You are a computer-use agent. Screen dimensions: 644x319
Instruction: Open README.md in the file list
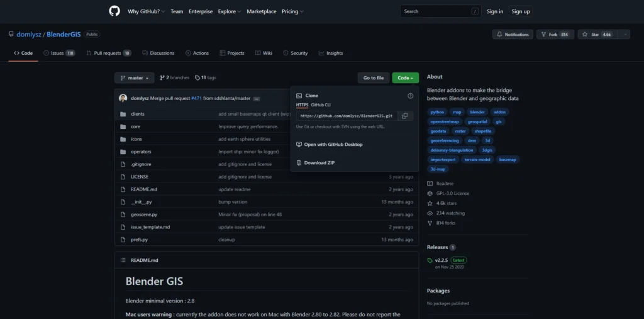click(x=144, y=189)
